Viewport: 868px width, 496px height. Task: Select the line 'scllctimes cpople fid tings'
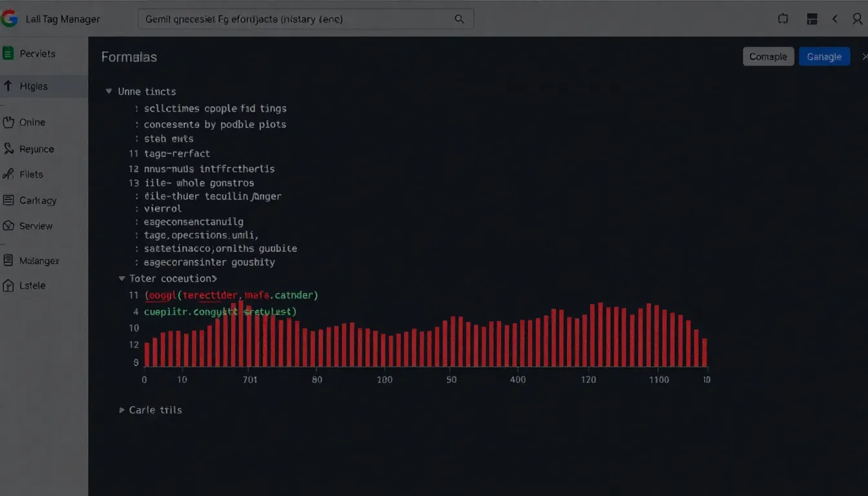(x=215, y=108)
